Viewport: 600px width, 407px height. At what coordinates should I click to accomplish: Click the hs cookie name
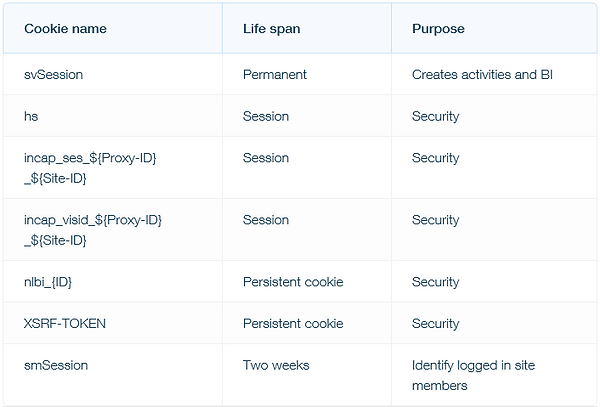click(31, 116)
